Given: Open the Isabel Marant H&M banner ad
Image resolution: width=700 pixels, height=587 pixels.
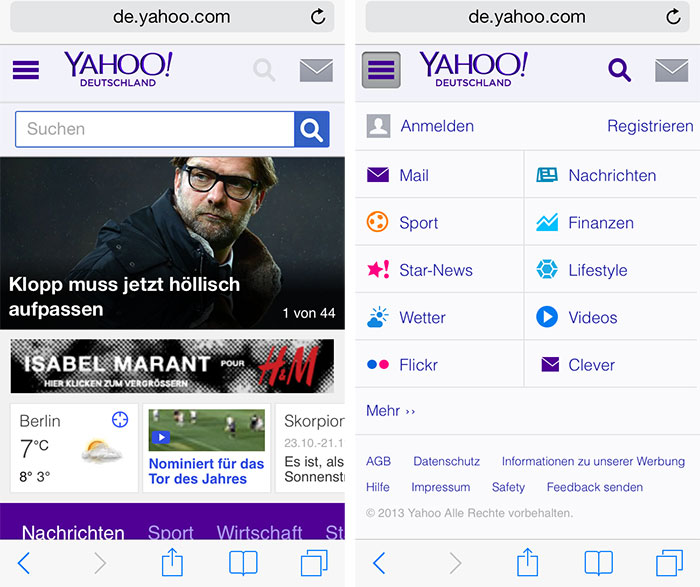Looking at the screenshot, I should [x=172, y=366].
